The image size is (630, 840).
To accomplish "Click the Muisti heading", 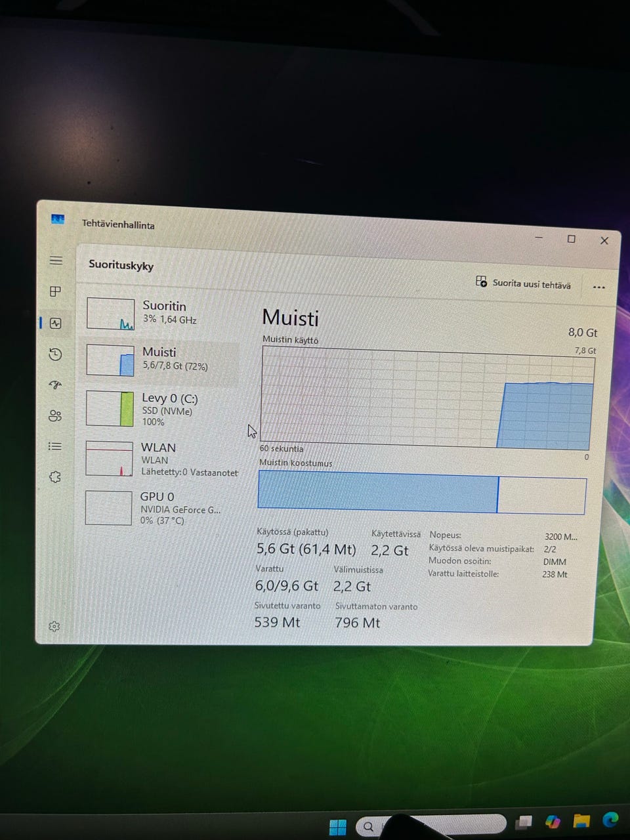I will pyautogui.click(x=291, y=318).
